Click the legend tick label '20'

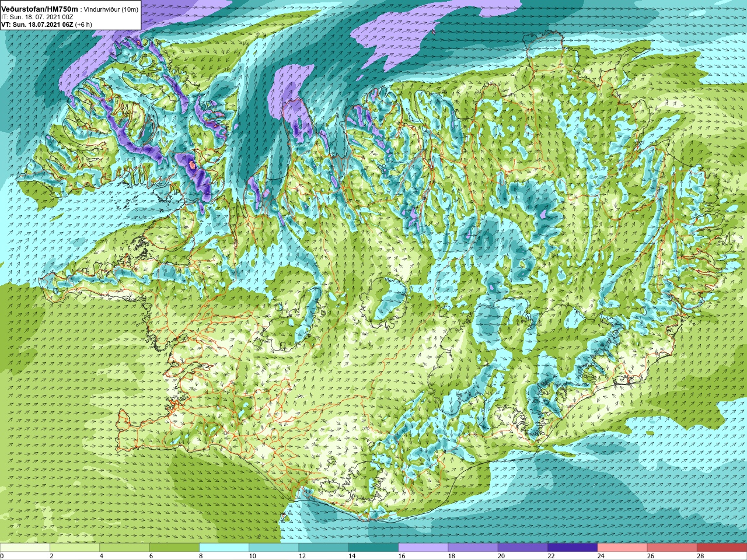tap(501, 556)
